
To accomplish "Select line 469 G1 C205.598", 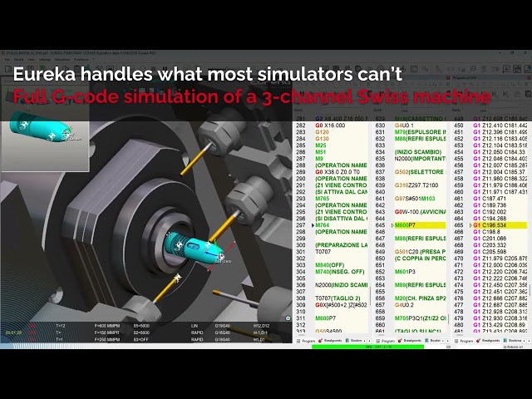I will (490, 252).
